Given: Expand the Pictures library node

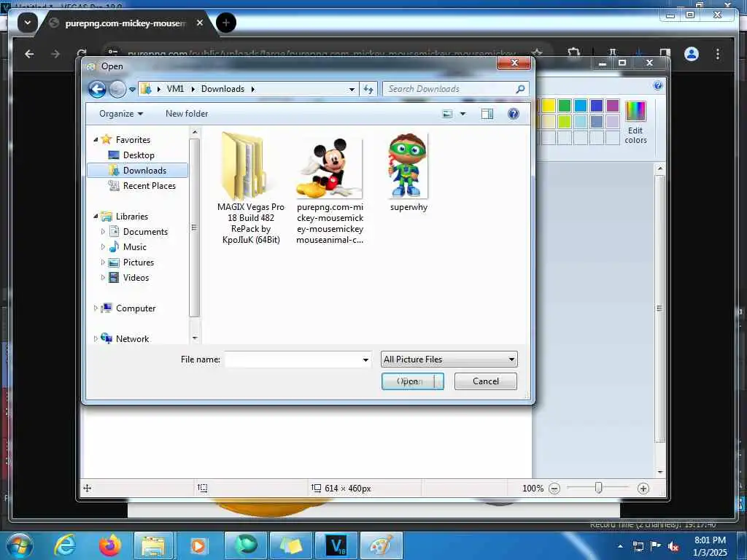Looking at the screenshot, I should point(103,262).
